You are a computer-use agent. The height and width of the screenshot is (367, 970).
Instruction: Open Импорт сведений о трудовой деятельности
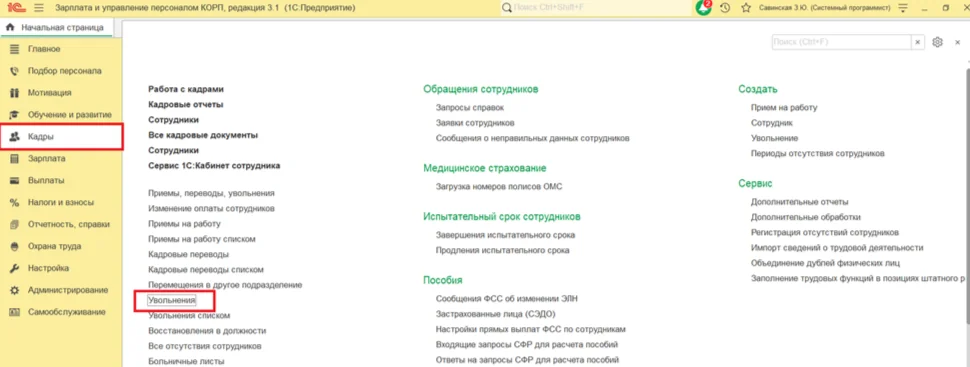837,248
